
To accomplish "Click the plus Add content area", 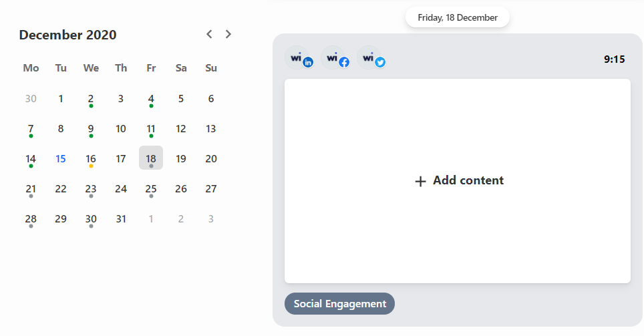I will 458,181.
